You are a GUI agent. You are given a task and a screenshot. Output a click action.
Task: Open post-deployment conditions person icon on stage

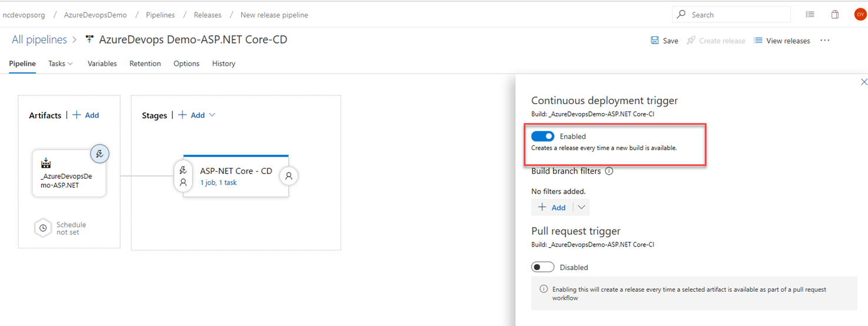pos(289,176)
